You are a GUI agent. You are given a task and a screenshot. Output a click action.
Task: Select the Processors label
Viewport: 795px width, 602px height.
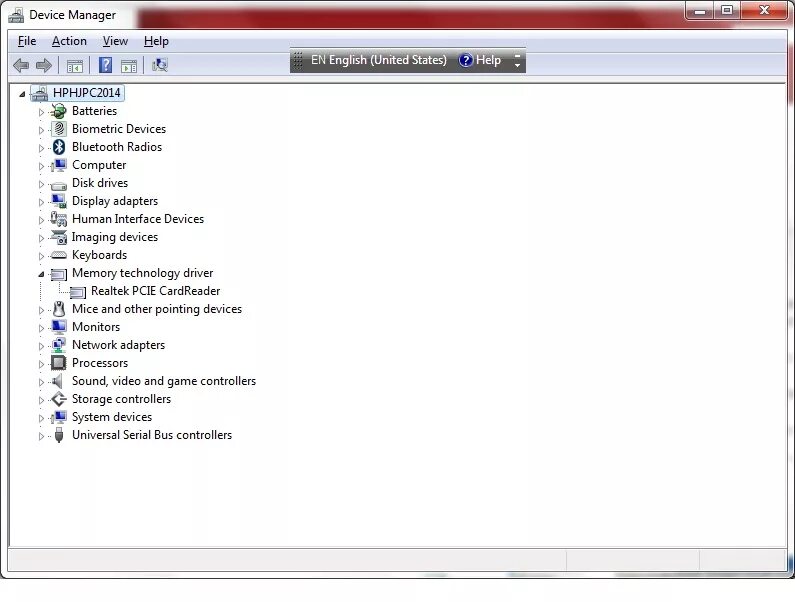[x=100, y=363]
